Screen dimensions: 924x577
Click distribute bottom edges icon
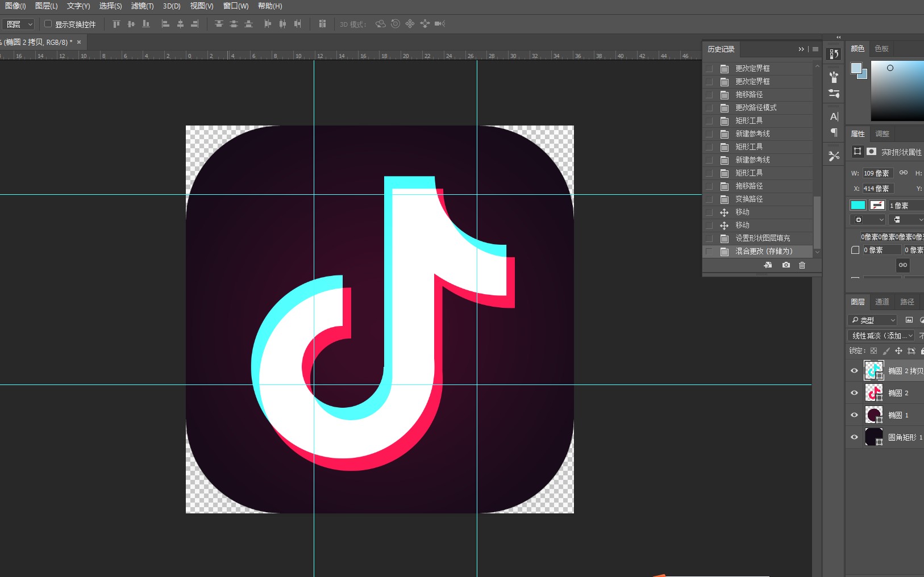pos(248,24)
